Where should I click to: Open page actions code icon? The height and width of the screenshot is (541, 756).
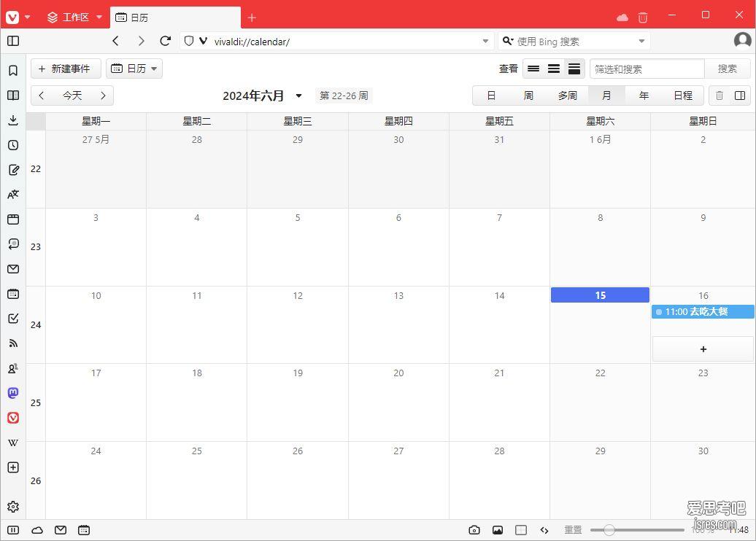click(x=544, y=530)
